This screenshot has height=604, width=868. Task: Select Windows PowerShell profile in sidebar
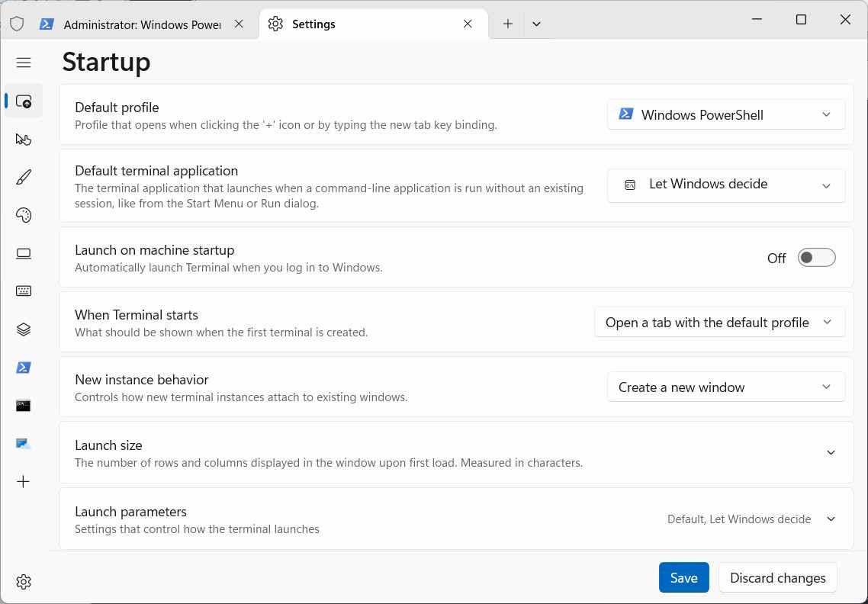(x=24, y=368)
